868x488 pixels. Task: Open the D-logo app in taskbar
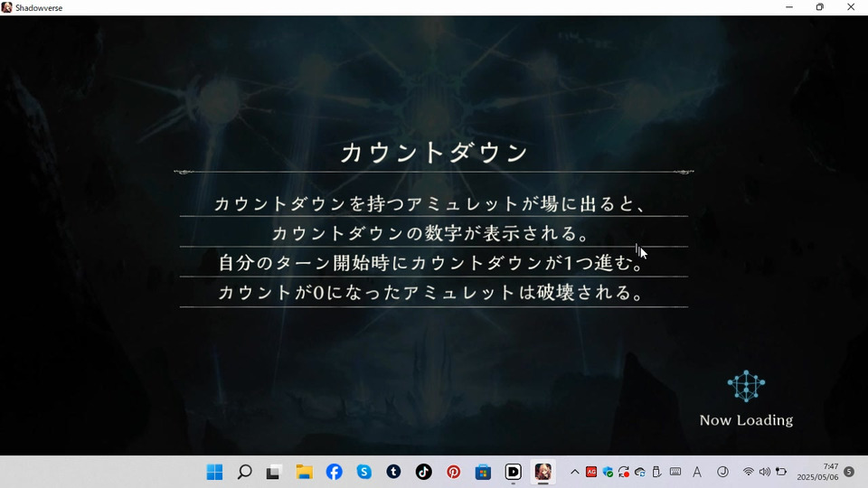coord(514,472)
